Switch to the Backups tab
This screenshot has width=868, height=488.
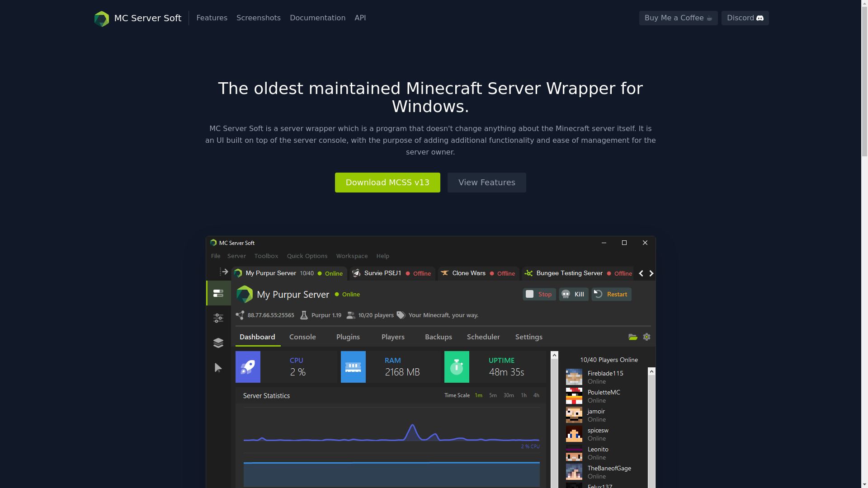coord(439,337)
